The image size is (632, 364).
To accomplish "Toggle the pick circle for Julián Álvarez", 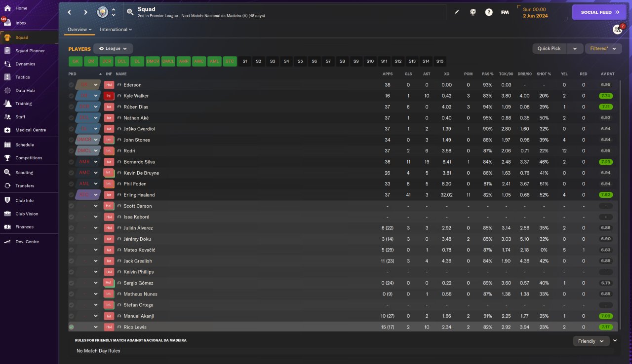I will click(72, 228).
